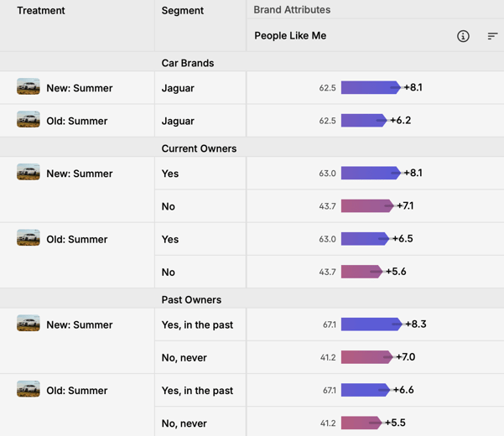504x436 pixels.
Task: Select the Treatment column header
Action: coord(41,11)
